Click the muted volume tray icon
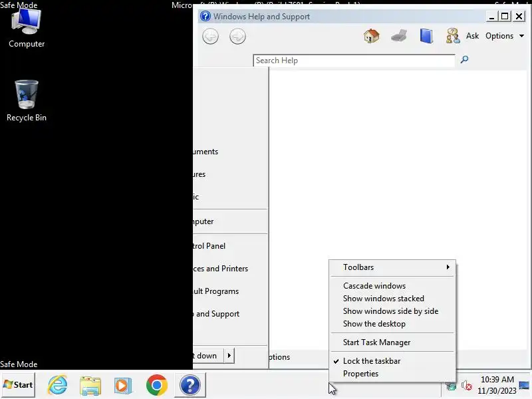The width and height of the screenshot is (532, 399). pos(467,386)
